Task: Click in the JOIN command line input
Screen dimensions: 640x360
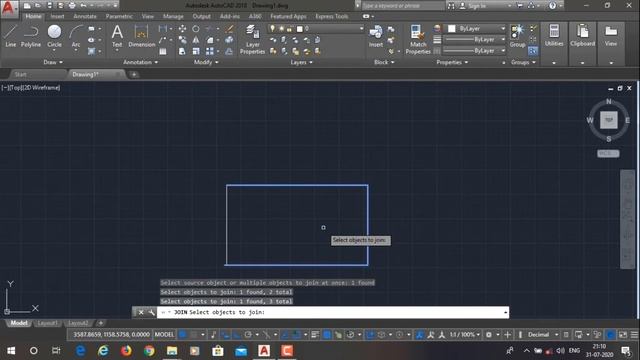Action: [333, 312]
